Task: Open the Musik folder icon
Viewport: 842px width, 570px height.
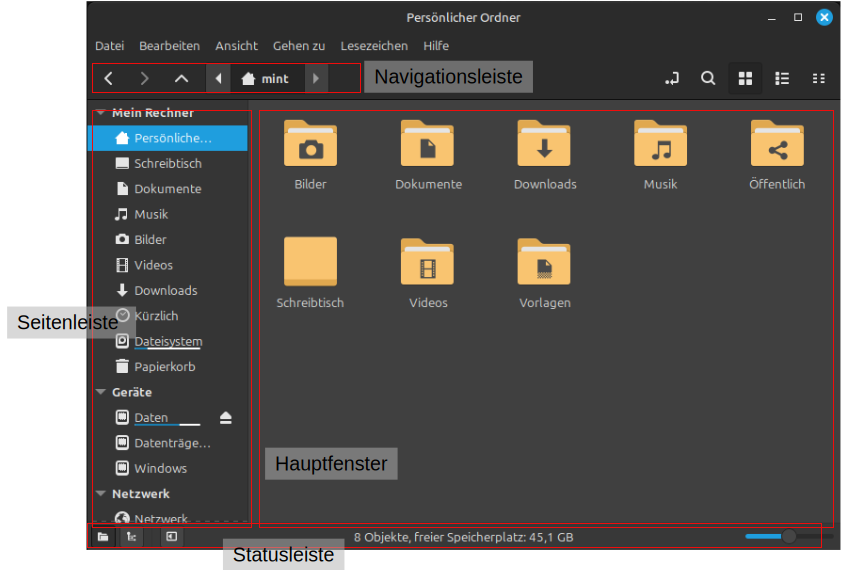Action: pos(660,144)
